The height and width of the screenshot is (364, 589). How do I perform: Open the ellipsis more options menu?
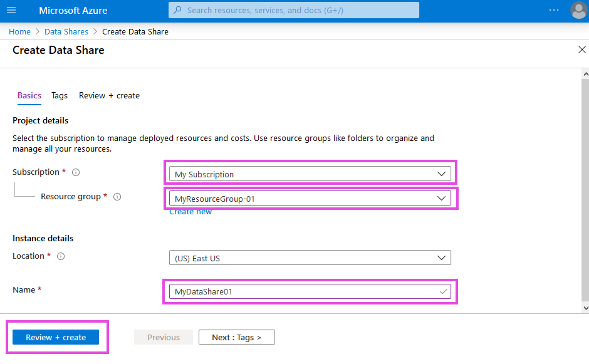click(554, 10)
